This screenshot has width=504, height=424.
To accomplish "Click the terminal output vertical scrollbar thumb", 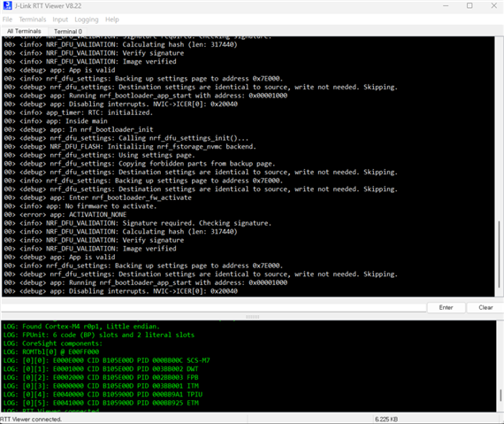I will [x=499, y=254].
